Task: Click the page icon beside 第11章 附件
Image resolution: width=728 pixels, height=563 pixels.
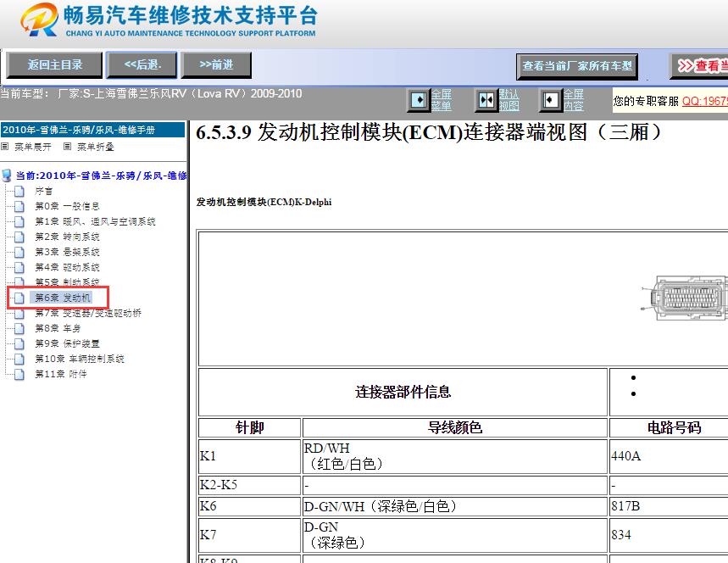Action: tap(19, 374)
